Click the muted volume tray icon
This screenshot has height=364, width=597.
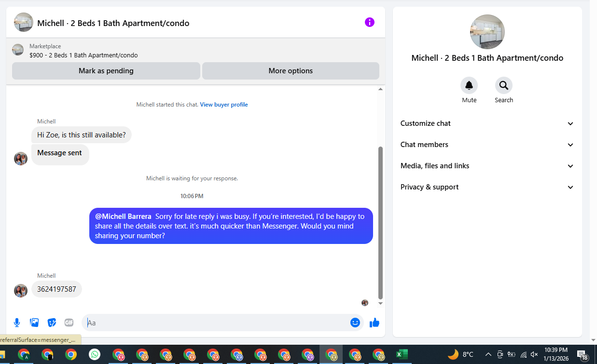pyautogui.click(x=534, y=355)
